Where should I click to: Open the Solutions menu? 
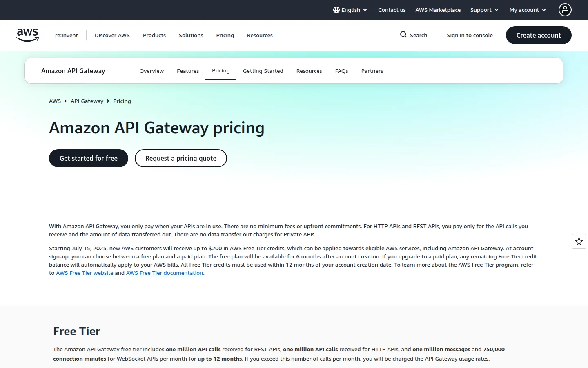click(191, 35)
